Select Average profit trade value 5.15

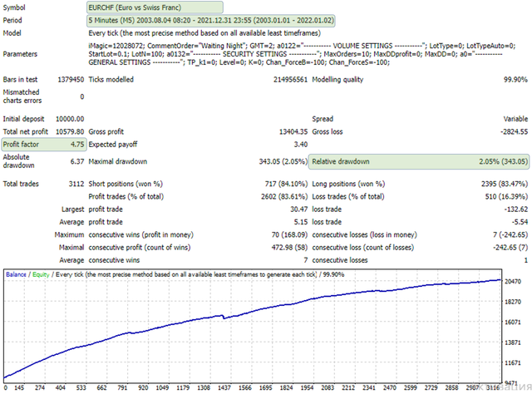point(301,222)
